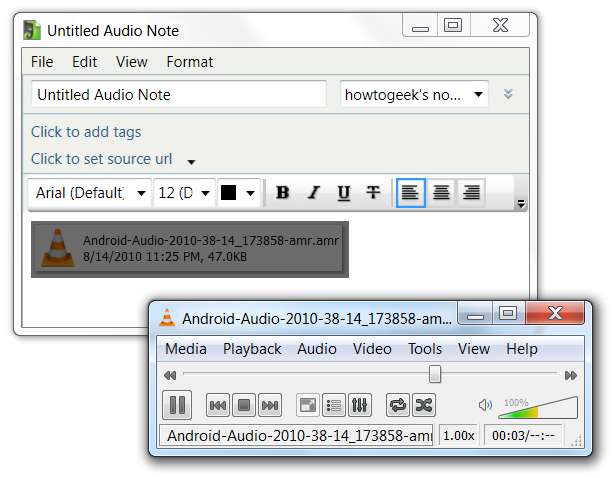This screenshot has height=478, width=612.
Task: Click the Android-Audio filename in VLC status bar
Action: pyautogui.click(x=297, y=435)
